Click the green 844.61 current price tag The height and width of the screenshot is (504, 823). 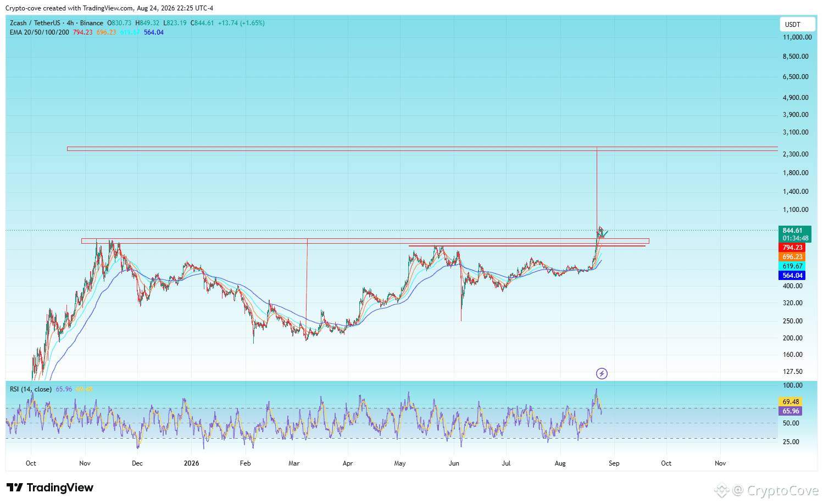[795, 231]
